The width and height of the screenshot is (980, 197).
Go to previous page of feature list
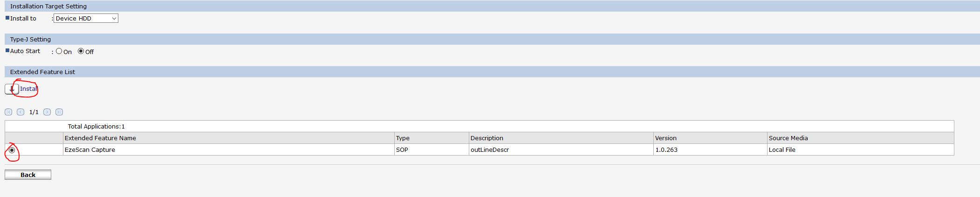(x=21, y=112)
